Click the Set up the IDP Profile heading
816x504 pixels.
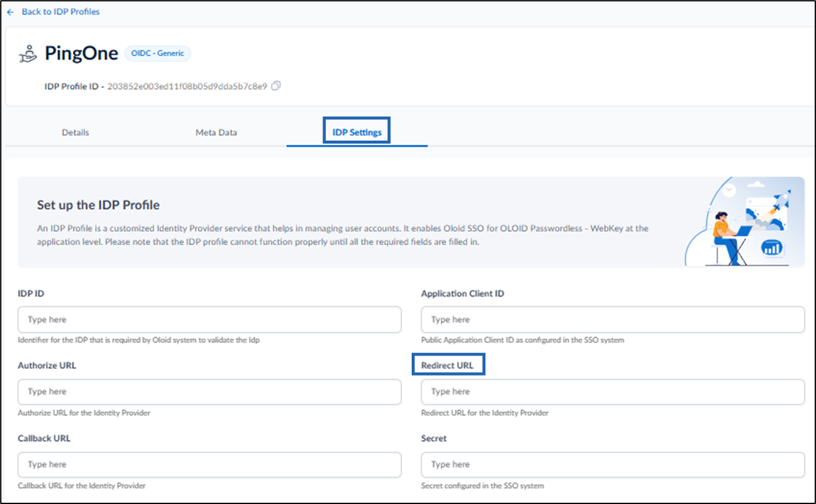98,205
